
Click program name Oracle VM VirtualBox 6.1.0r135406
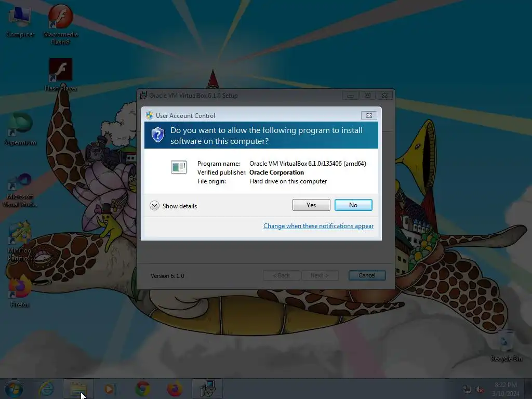coord(308,164)
